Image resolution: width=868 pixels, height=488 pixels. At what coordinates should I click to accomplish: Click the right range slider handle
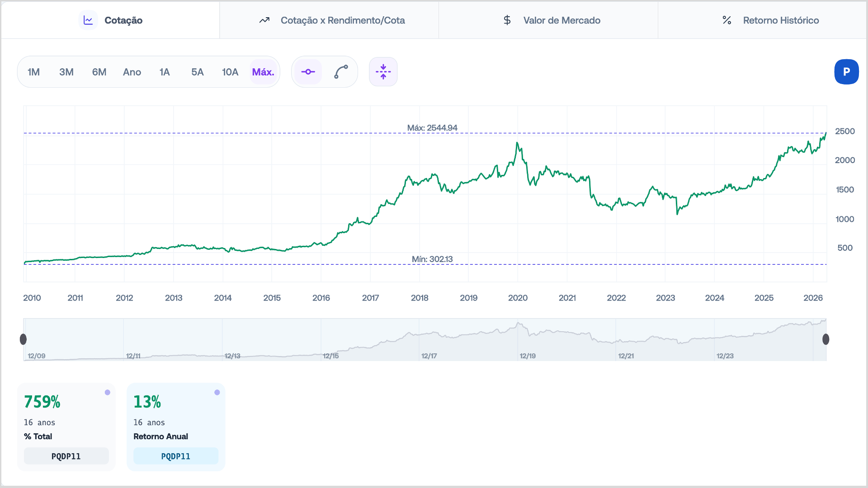tap(826, 339)
